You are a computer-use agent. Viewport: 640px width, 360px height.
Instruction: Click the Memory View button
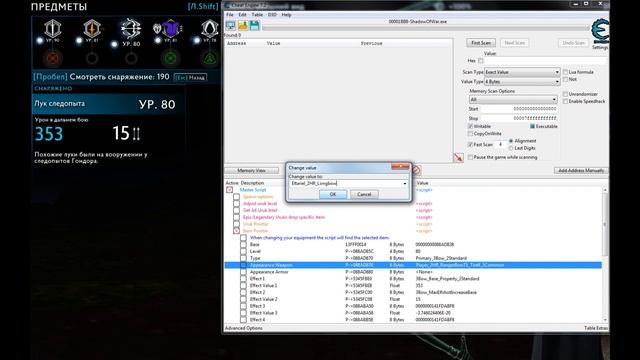pos(251,170)
